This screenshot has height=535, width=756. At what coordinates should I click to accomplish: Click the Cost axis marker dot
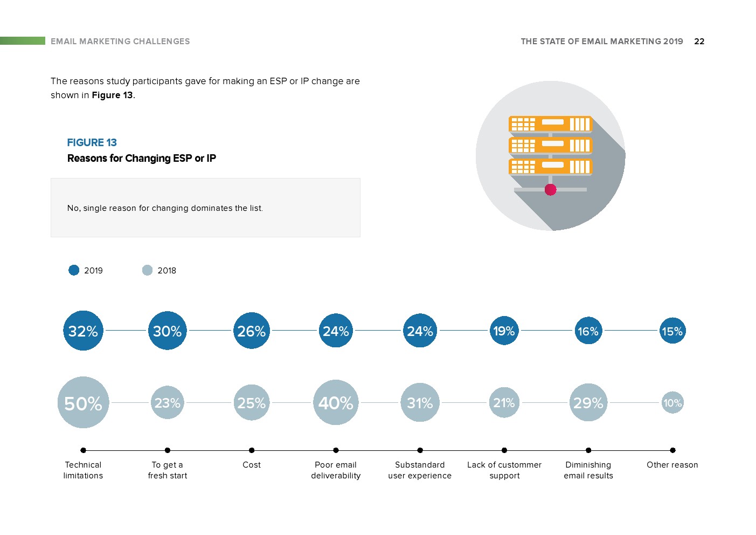tap(252, 450)
